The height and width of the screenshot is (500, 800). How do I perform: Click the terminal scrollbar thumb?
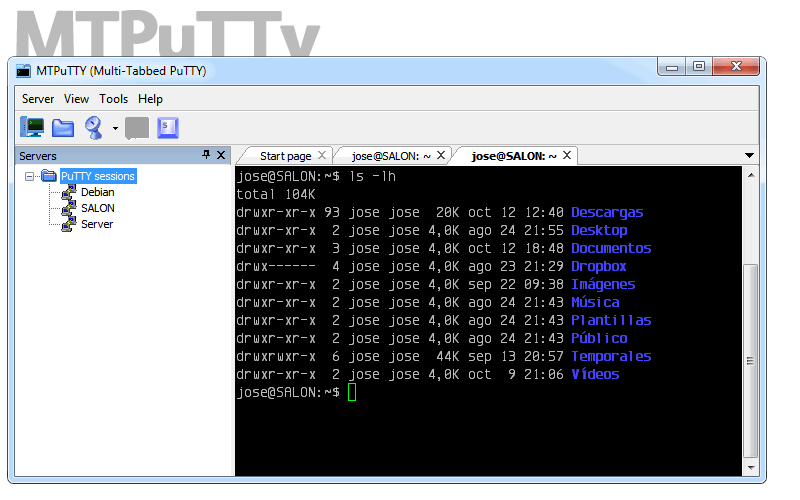(751, 360)
